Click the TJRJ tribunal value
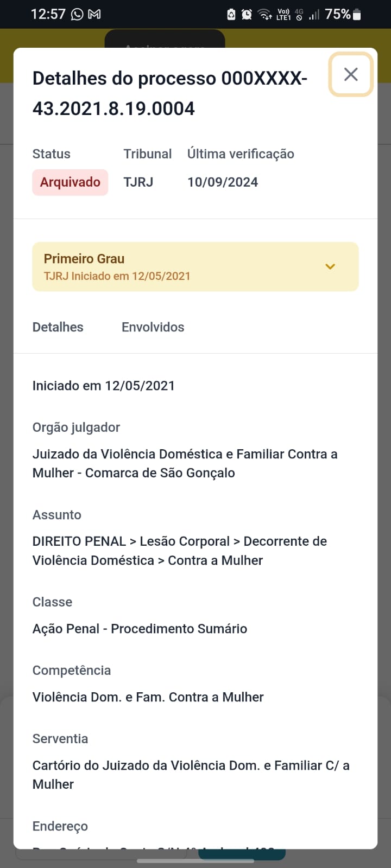391x868 pixels. pyautogui.click(x=138, y=182)
